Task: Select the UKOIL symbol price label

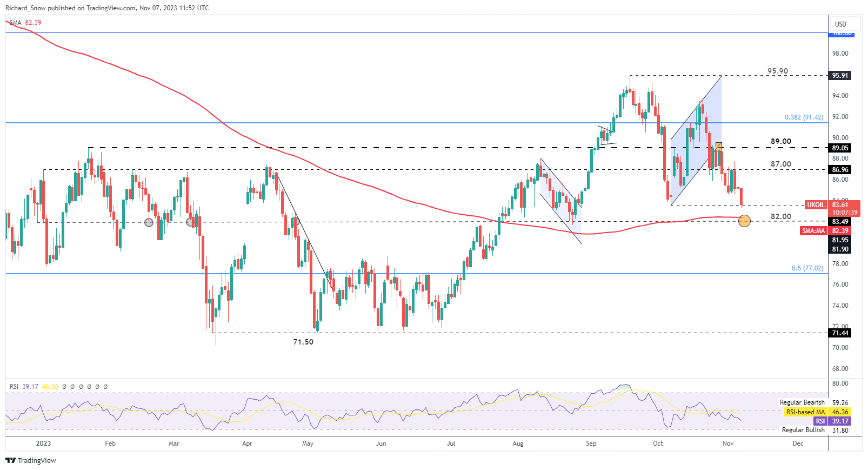Action: coord(816,205)
